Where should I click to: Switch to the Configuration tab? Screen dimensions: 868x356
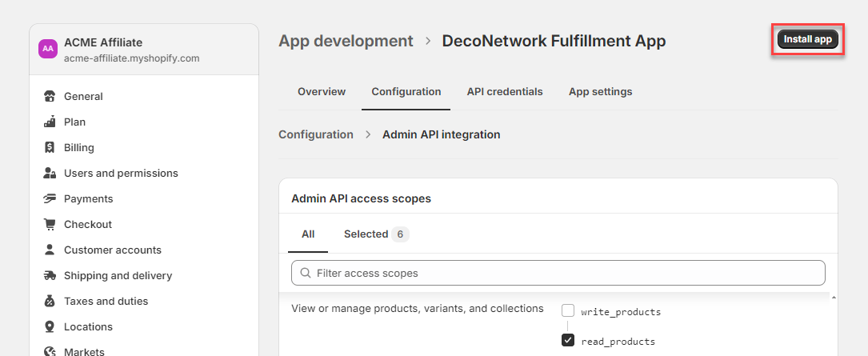[x=406, y=91]
